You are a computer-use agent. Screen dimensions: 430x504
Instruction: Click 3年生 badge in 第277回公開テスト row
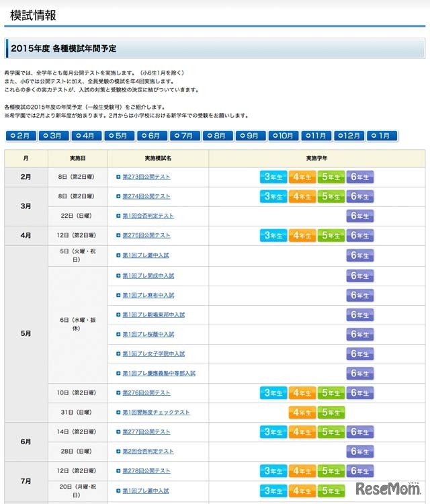click(273, 431)
